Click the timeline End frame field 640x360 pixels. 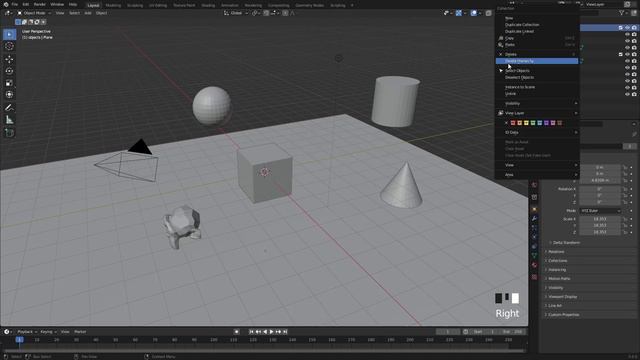513,332
